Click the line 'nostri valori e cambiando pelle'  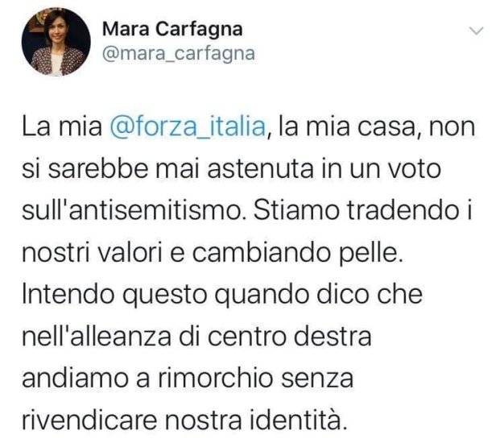pos(213,252)
